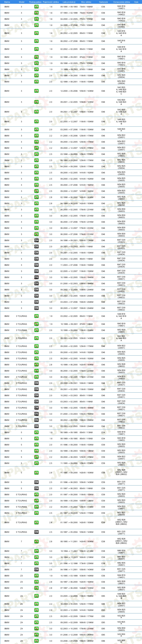Click petrol icon in 83kW / 113KM E34 row

coord(36,432)
